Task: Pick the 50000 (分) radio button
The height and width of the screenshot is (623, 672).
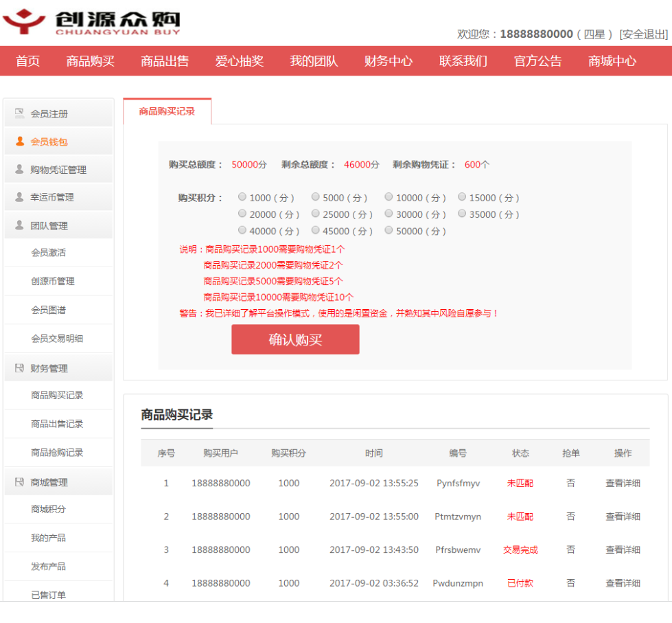Action: click(389, 231)
